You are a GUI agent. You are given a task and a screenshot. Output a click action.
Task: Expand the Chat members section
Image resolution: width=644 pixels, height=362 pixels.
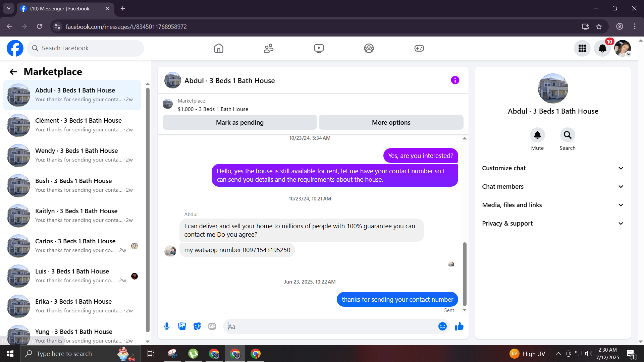click(x=553, y=187)
